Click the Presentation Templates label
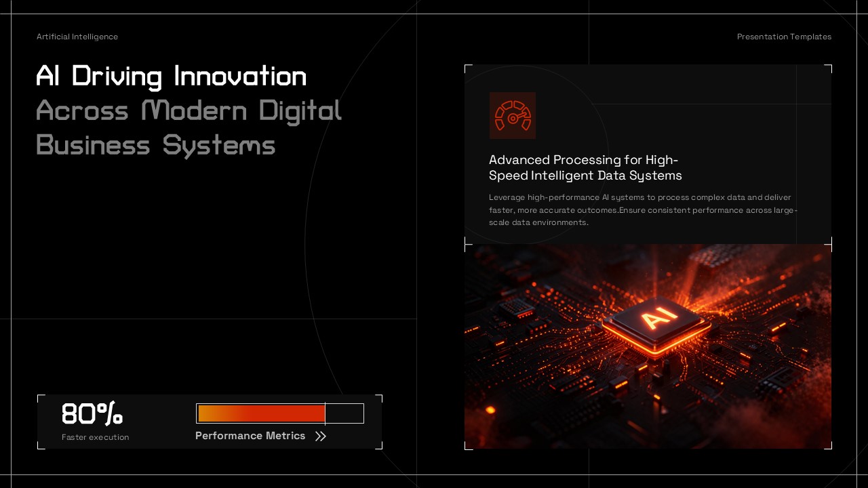 (784, 37)
